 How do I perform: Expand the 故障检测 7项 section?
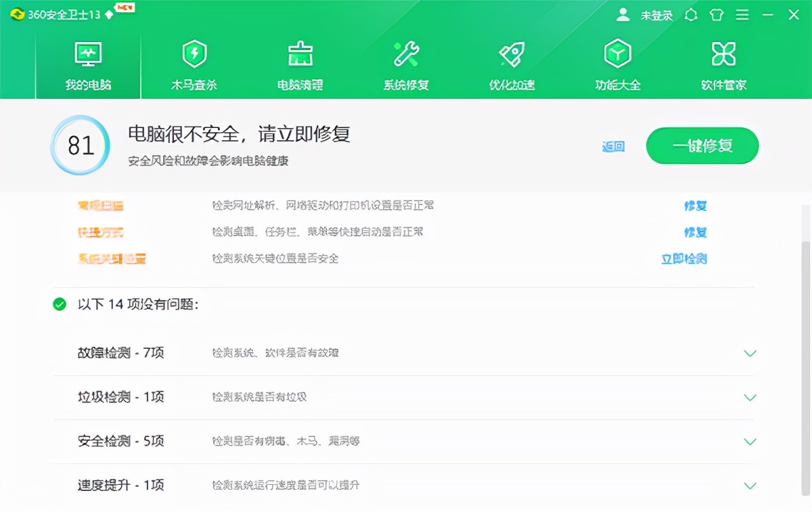point(750,353)
